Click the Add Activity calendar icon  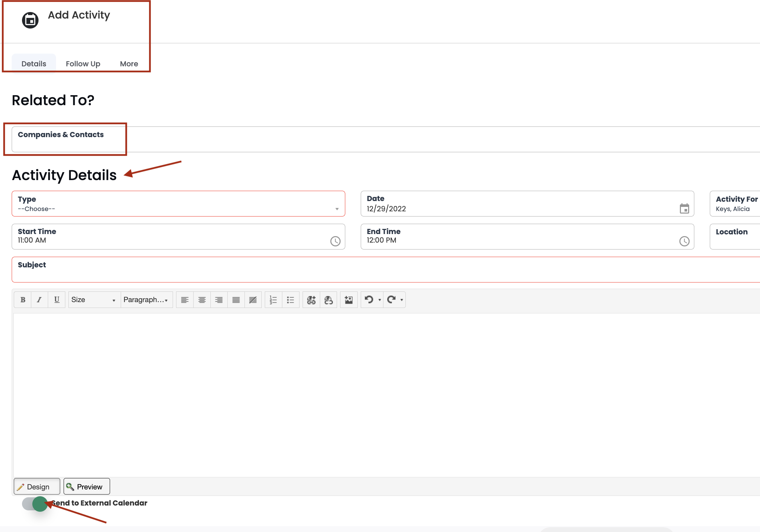[30, 20]
